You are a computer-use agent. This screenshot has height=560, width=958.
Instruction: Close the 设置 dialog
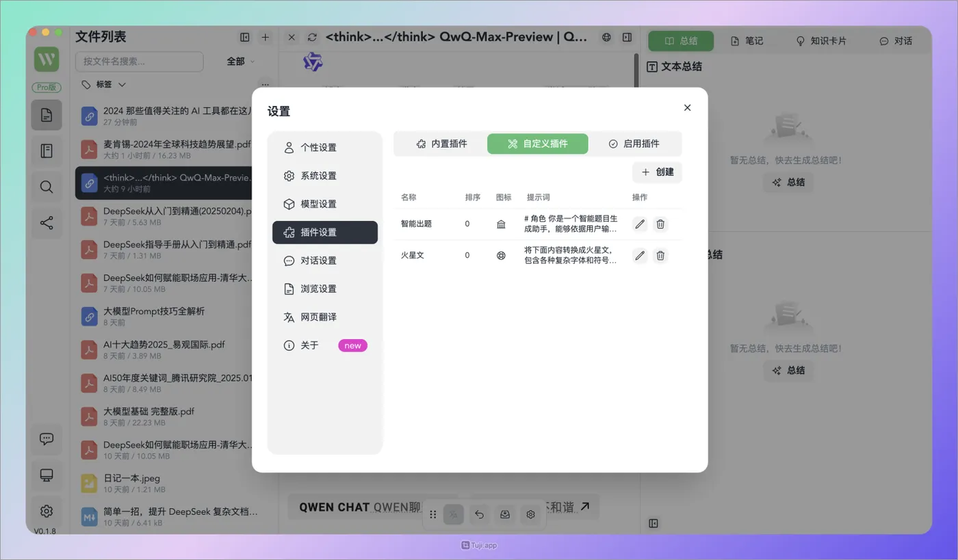(x=688, y=107)
